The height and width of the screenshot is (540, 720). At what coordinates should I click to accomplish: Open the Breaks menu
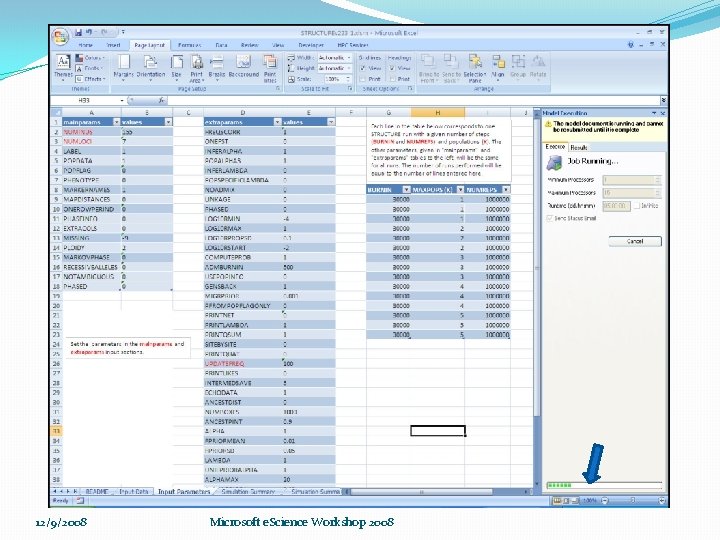217,67
